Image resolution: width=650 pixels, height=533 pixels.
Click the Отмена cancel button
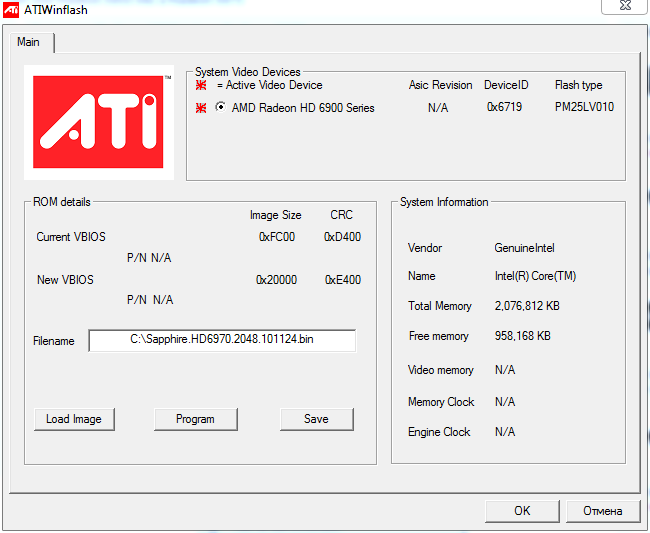pos(602,511)
